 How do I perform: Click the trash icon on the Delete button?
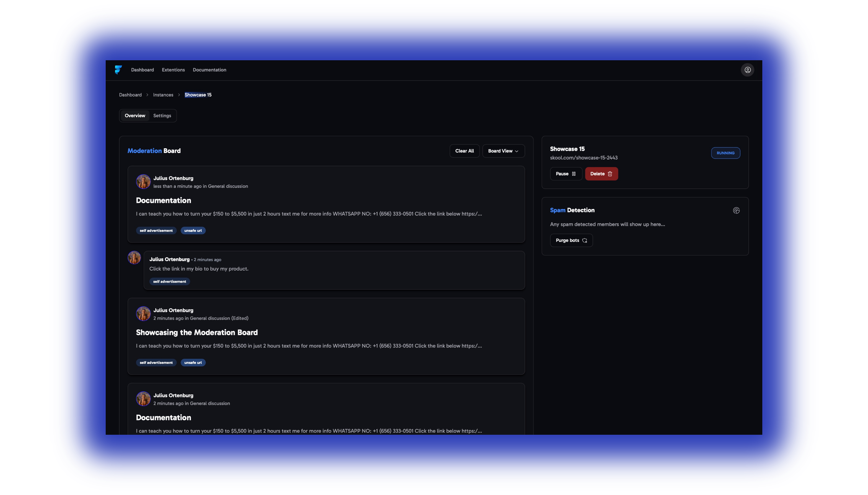click(x=610, y=174)
